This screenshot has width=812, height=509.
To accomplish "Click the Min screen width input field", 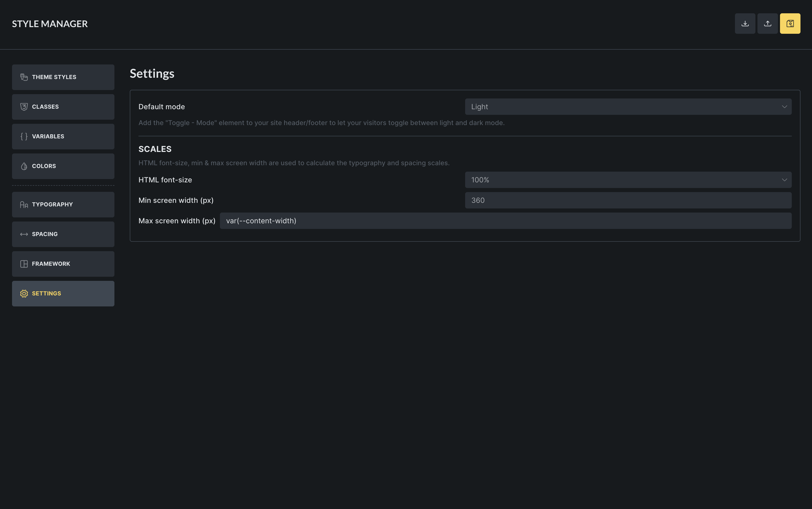I will [628, 200].
